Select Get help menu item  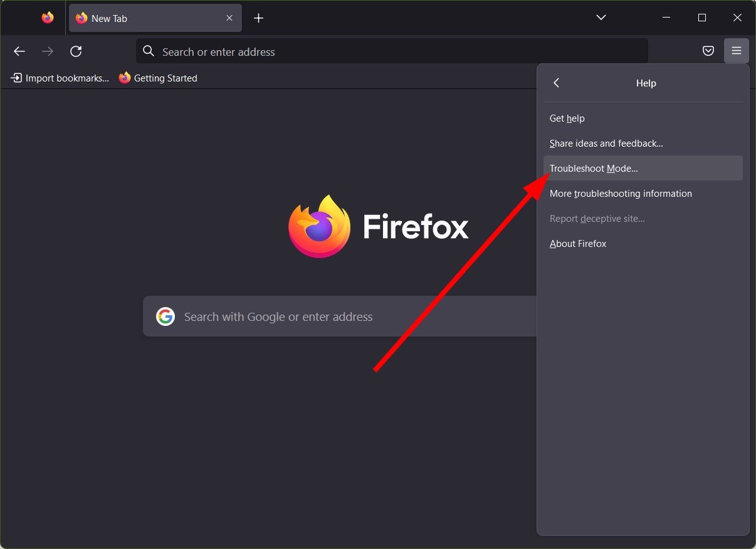[x=643, y=118]
